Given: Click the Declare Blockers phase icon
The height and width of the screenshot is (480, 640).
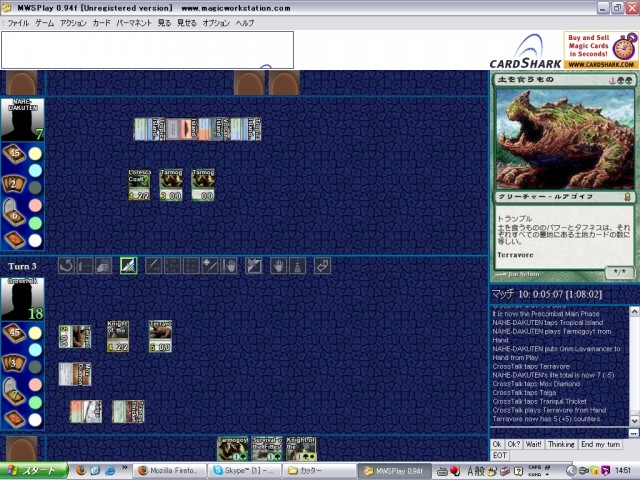Looking at the screenshot, I should tap(191, 266).
